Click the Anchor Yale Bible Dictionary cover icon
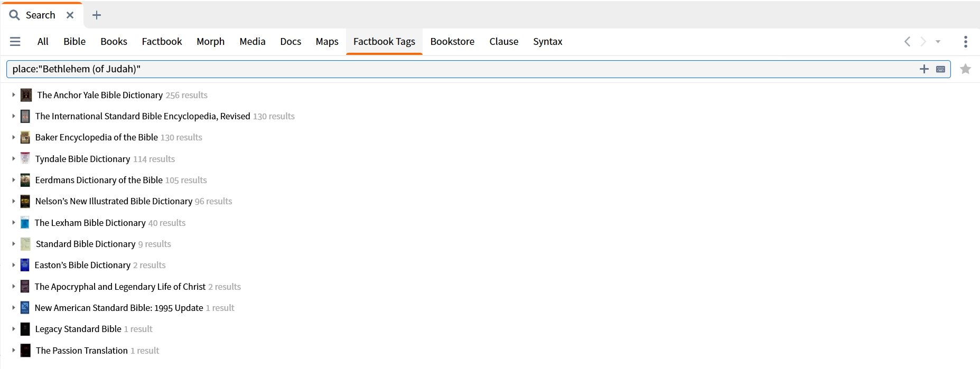The image size is (980, 369). click(x=26, y=95)
